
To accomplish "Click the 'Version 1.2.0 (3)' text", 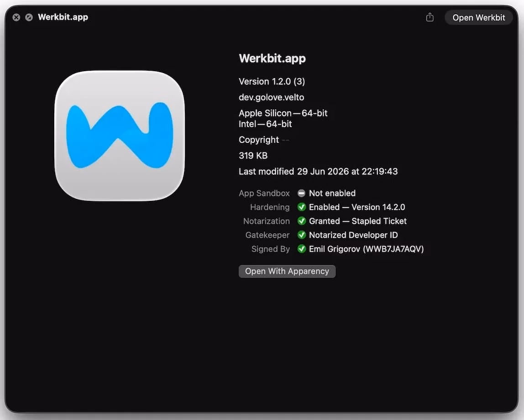I will [x=272, y=82].
